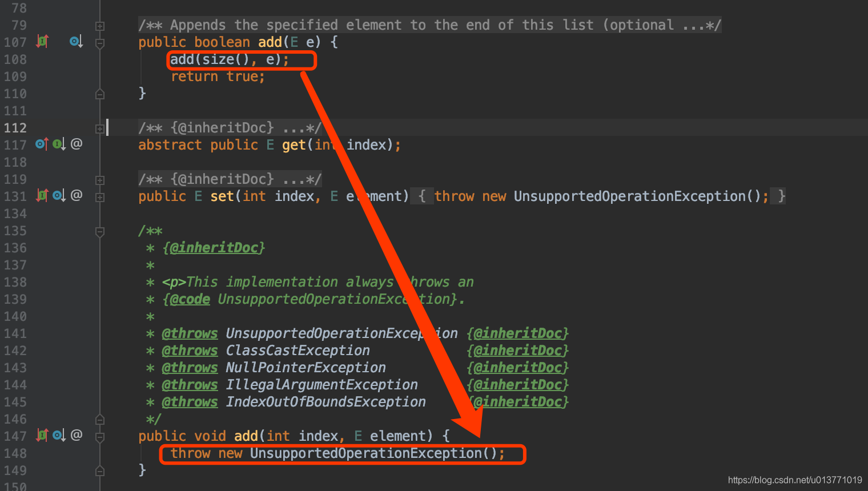The image size is (868, 491).
Task: Click the fold end marker on line 110
Action: coord(100,94)
